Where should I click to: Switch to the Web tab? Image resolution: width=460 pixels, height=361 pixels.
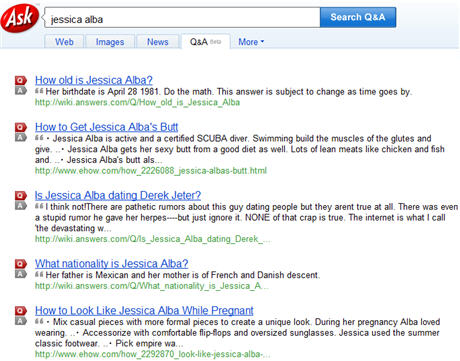64,42
